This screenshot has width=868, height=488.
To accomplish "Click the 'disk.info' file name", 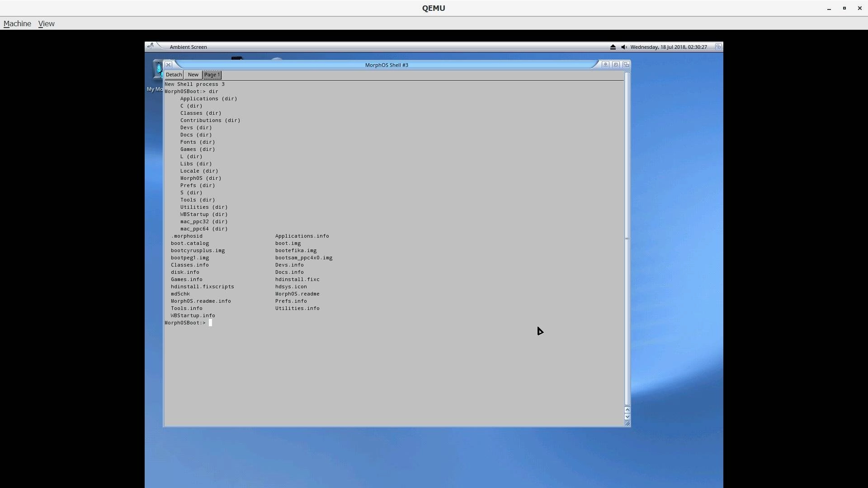I will [x=185, y=272].
